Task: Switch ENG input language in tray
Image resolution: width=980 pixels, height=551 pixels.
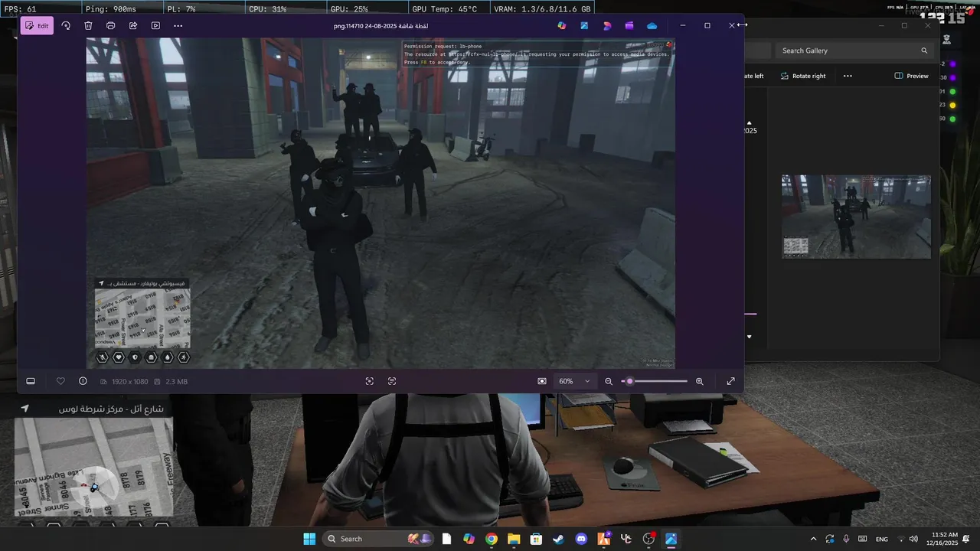Action: tap(882, 539)
